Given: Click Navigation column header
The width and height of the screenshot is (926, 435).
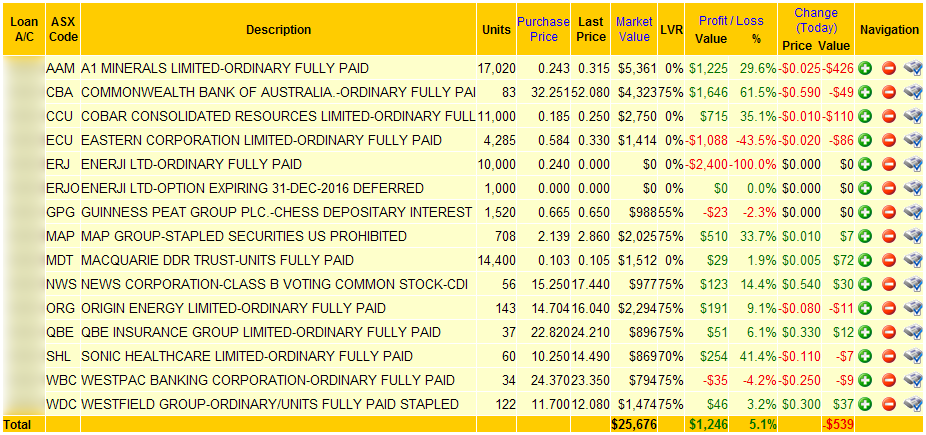Looking at the screenshot, I should [x=889, y=30].
